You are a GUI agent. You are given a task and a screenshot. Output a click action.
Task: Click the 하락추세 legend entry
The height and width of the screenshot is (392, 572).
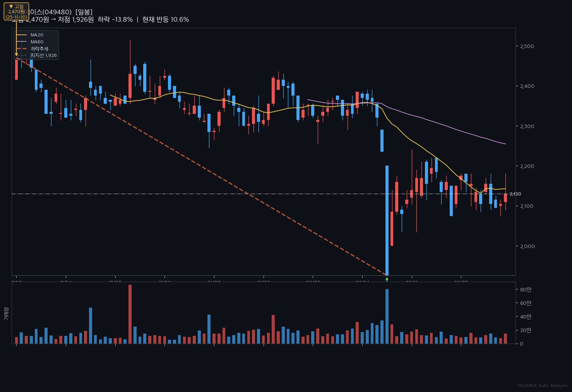coord(39,49)
